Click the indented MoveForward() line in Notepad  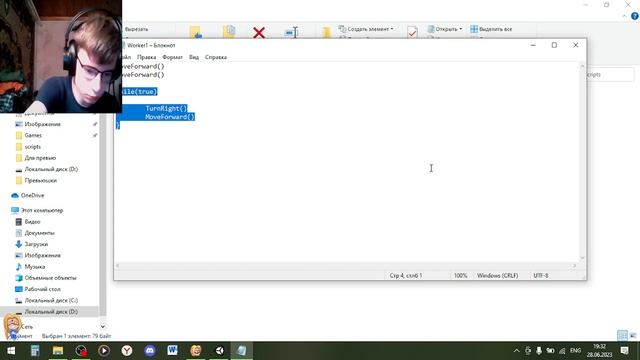click(170, 117)
